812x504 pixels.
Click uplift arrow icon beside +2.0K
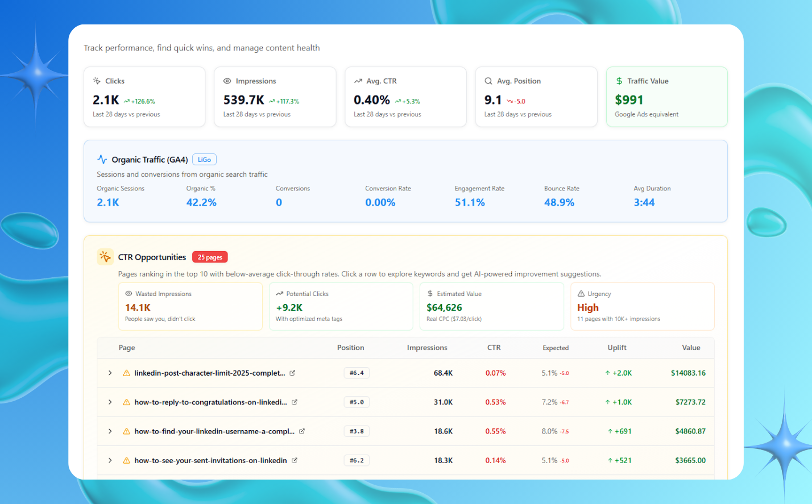tap(608, 373)
